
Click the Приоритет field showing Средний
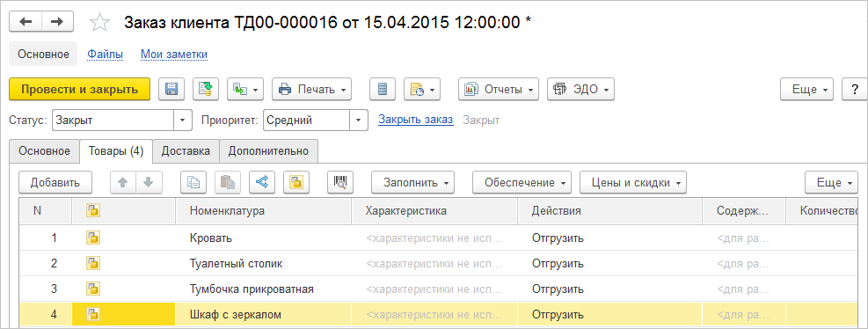pyautogui.click(x=307, y=121)
